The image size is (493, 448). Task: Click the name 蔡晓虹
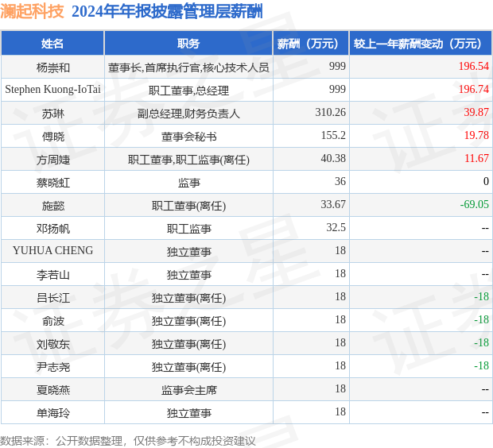52,183
